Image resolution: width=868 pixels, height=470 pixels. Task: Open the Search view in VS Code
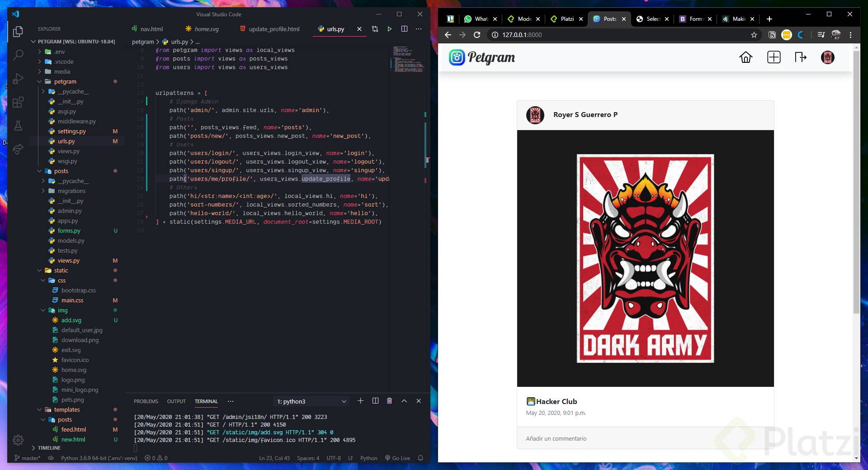coord(18,55)
